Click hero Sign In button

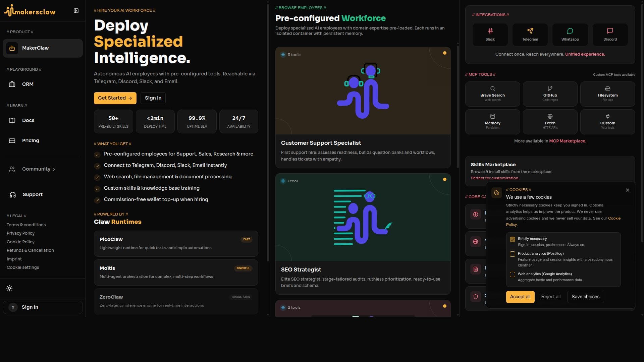coord(153,98)
